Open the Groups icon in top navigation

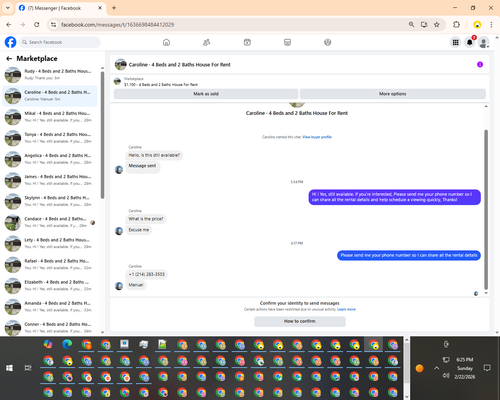(x=328, y=42)
